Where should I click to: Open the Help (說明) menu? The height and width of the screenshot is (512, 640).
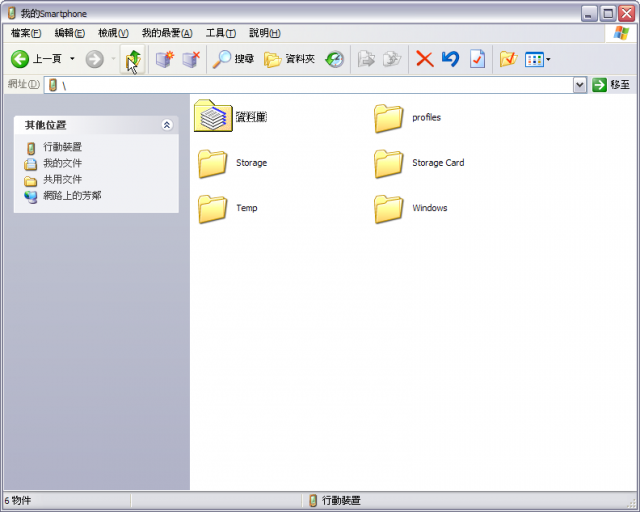pos(264,33)
